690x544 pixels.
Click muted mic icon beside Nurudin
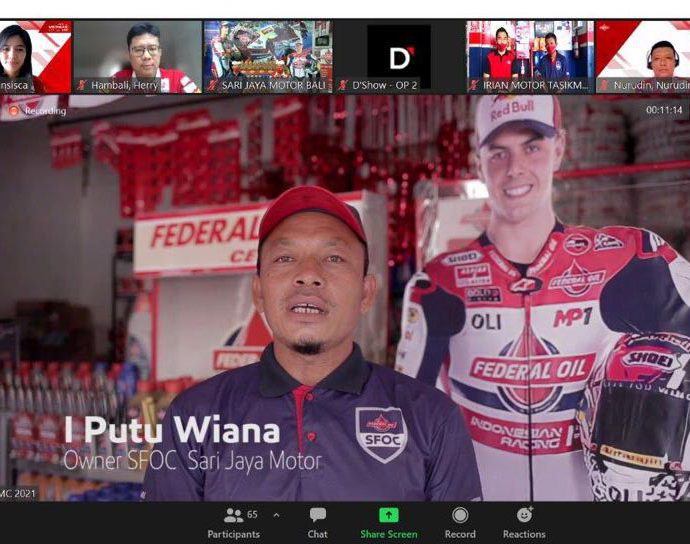(605, 86)
